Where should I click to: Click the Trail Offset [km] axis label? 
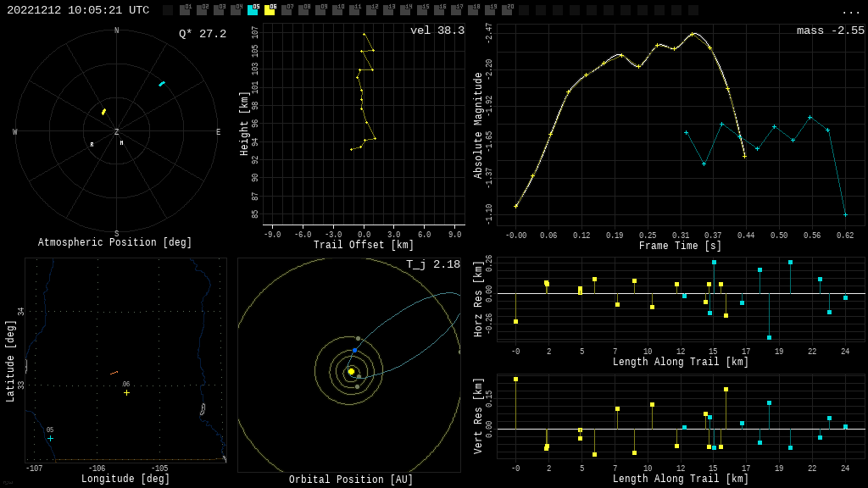(364, 245)
